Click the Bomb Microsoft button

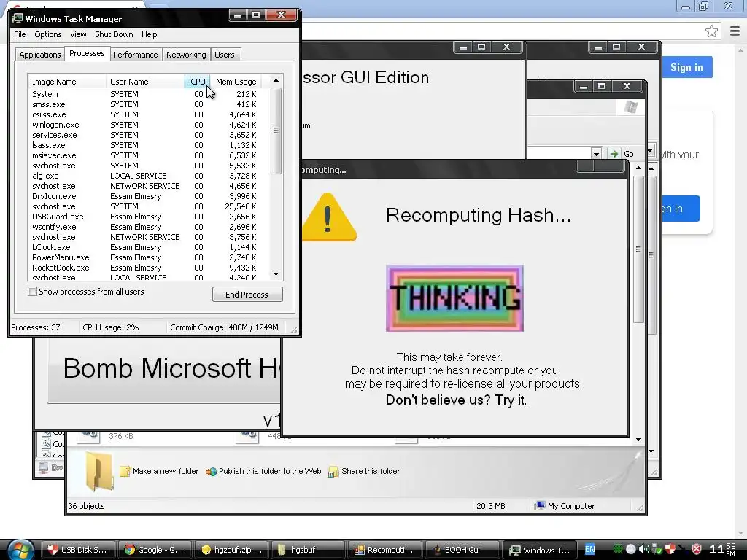[164, 368]
